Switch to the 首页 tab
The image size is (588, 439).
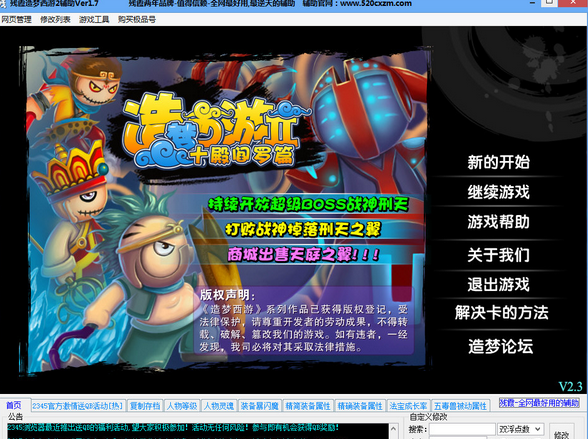[x=14, y=405]
